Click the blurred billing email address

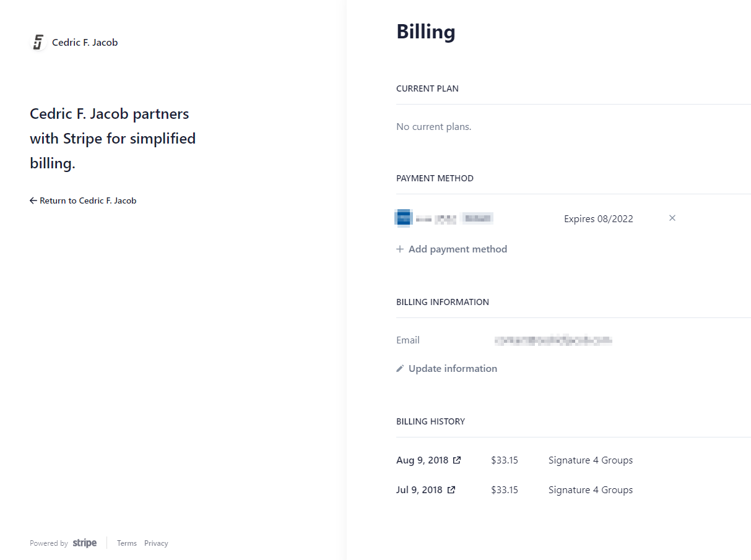[553, 340]
